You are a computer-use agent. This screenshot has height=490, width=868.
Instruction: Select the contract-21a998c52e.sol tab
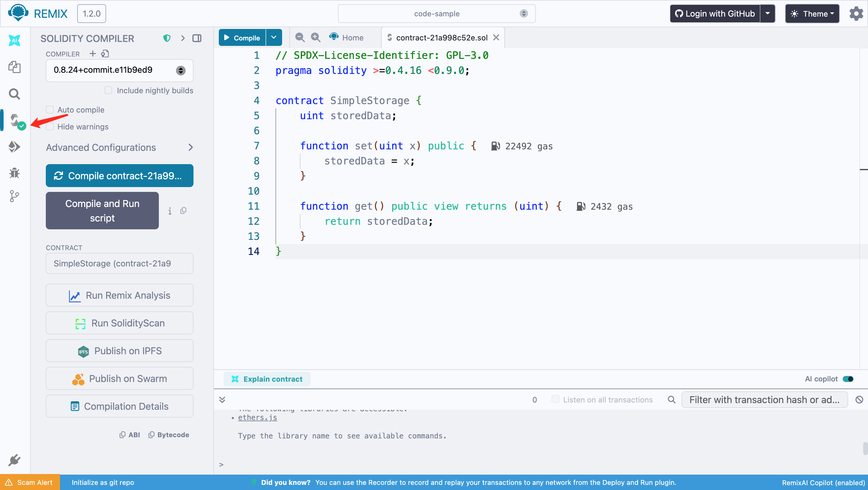(x=442, y=37)
